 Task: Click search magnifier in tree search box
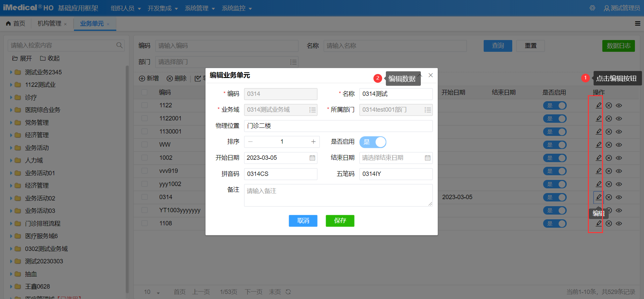(119, 45)
